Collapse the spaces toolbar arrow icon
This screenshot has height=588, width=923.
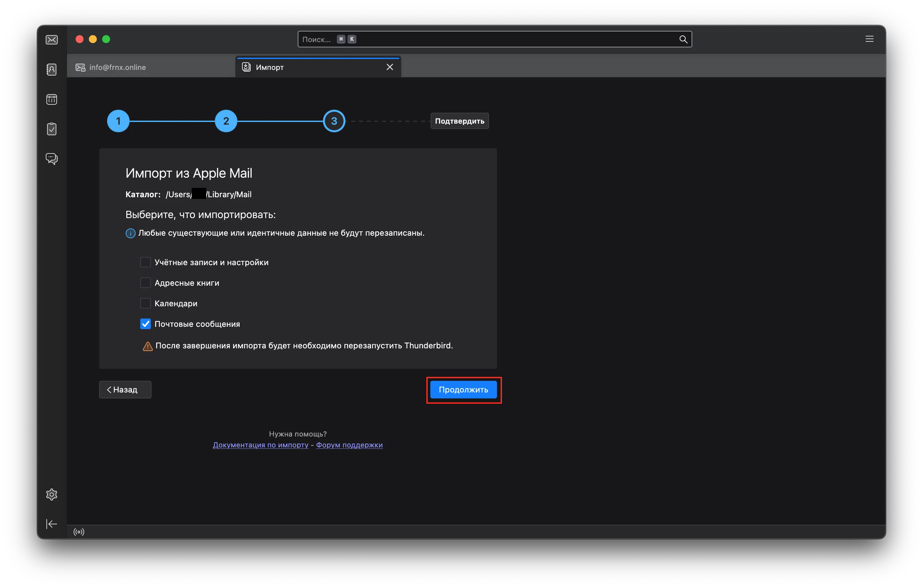pos(52,524)
